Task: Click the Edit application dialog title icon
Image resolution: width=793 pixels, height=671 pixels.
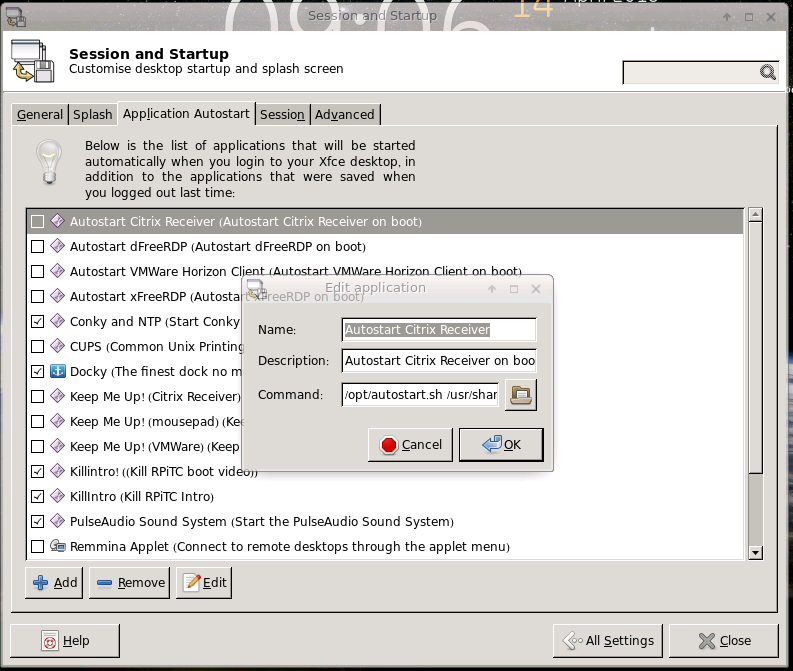Action: point(257,288)
